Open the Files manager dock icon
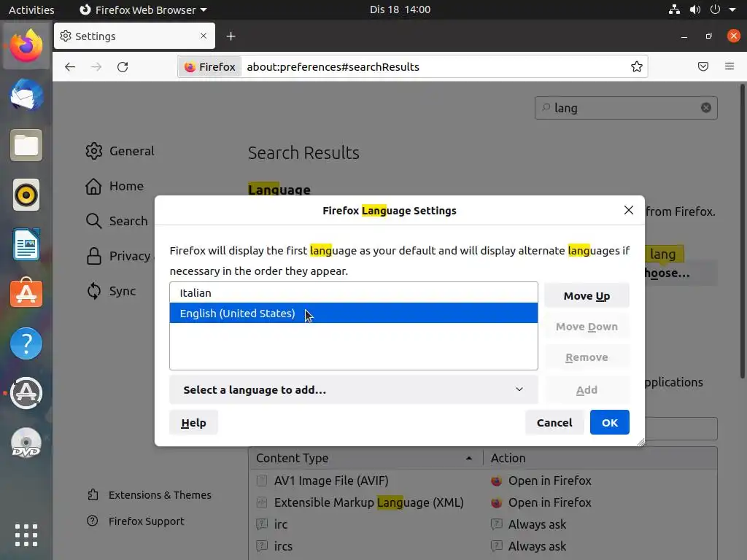The width and height of the screenshot is (747, 560). 26,145
